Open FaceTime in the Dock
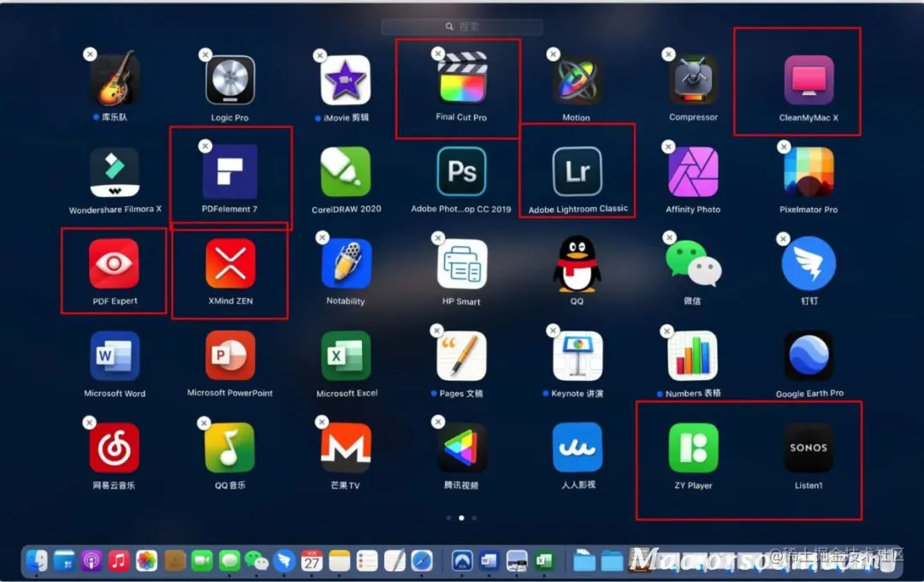 pyautogui.click(x=202, y=561)
